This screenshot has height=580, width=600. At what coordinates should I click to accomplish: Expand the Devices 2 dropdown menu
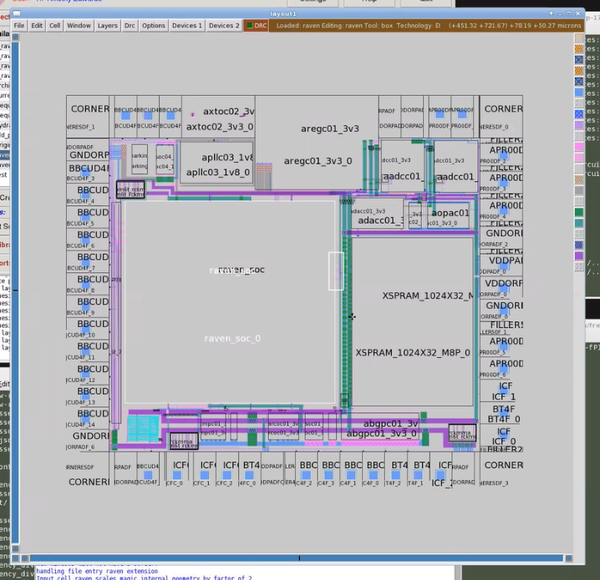click(224, 26)
